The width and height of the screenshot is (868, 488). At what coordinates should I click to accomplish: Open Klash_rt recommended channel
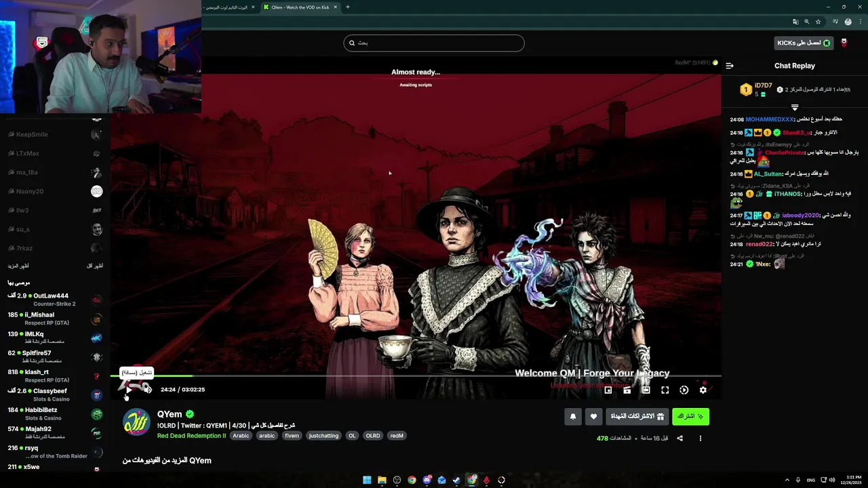56,375
